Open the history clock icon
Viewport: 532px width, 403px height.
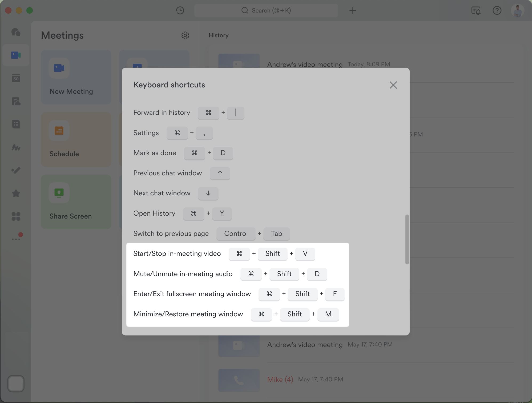click(180, 10)
